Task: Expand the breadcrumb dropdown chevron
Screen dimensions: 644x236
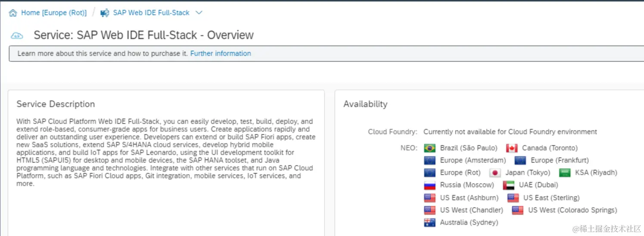Action: [199, 13]
